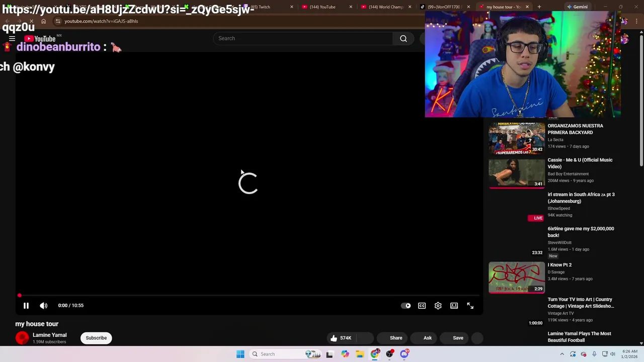Click the red video progress bar
Image resolution: width=644 pixels, height=362 pixels.
click(x=249, y=296)
